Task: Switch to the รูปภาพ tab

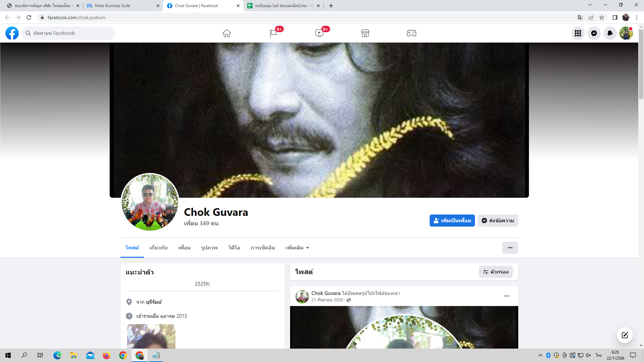Action: (209, 248)
